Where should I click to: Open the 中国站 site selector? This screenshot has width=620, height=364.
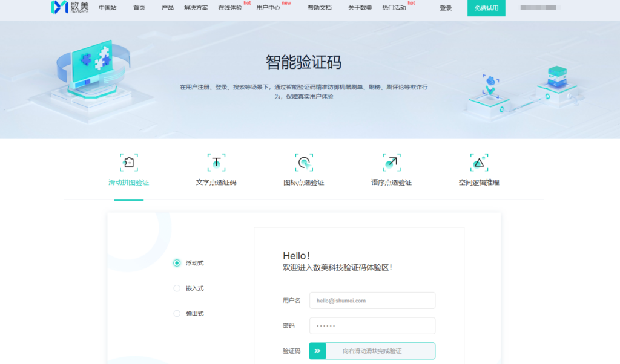[108, 8]
